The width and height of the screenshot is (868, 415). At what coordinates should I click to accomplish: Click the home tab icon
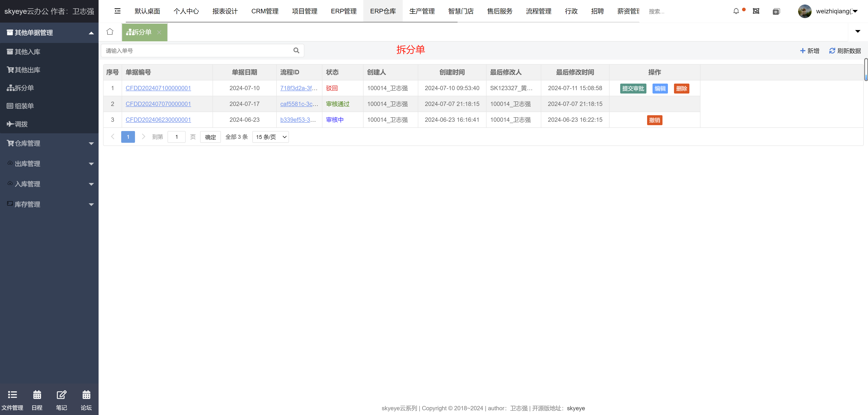click(110, 32)
